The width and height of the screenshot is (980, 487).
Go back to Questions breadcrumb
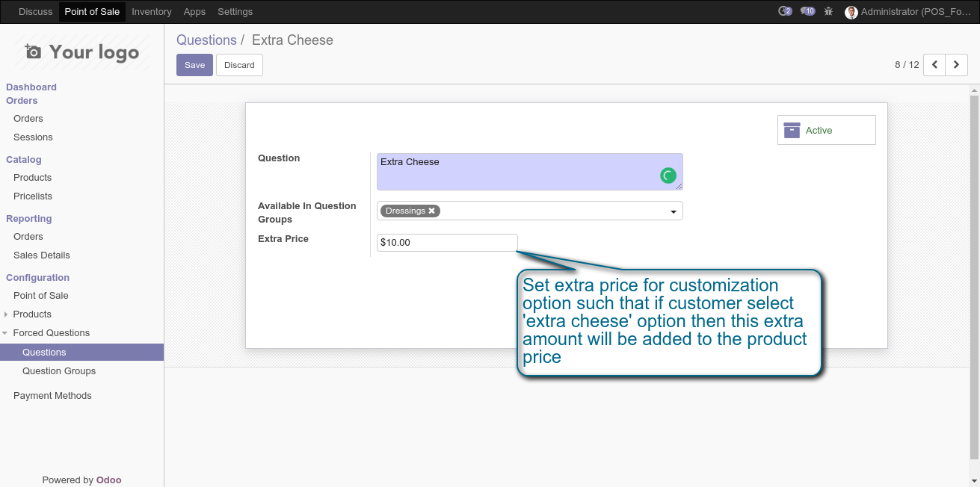(206, 40)
